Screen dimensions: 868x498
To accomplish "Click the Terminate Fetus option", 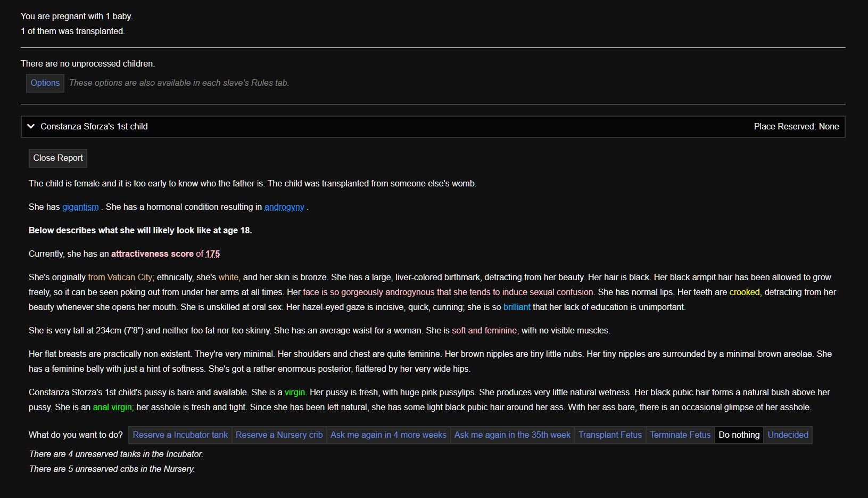I will click(680, 435).
